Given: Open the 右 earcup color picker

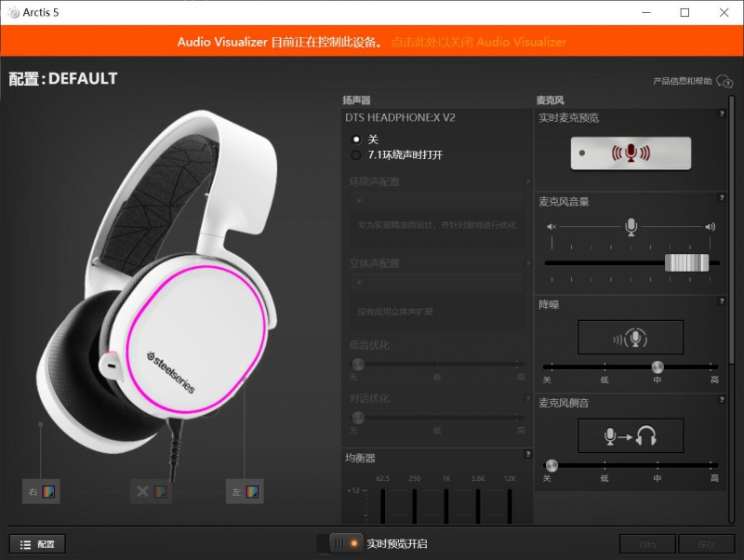Looking at the screenshot, I should pos(48,492).
